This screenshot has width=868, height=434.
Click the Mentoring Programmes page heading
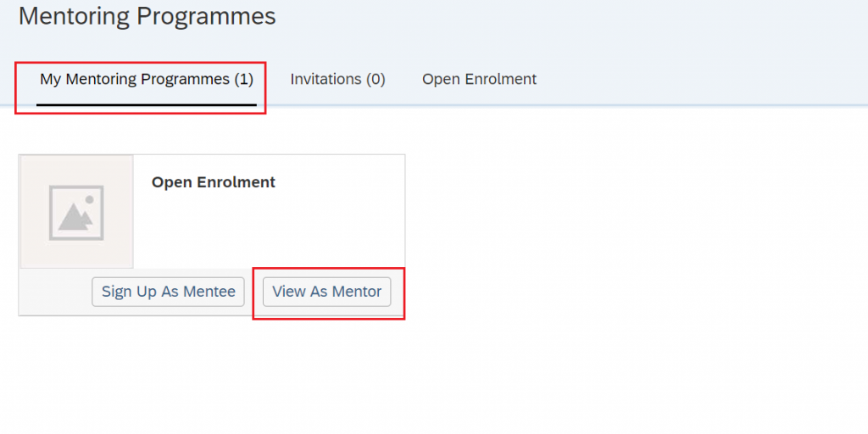pyautogui.click(x=147, y=16)
